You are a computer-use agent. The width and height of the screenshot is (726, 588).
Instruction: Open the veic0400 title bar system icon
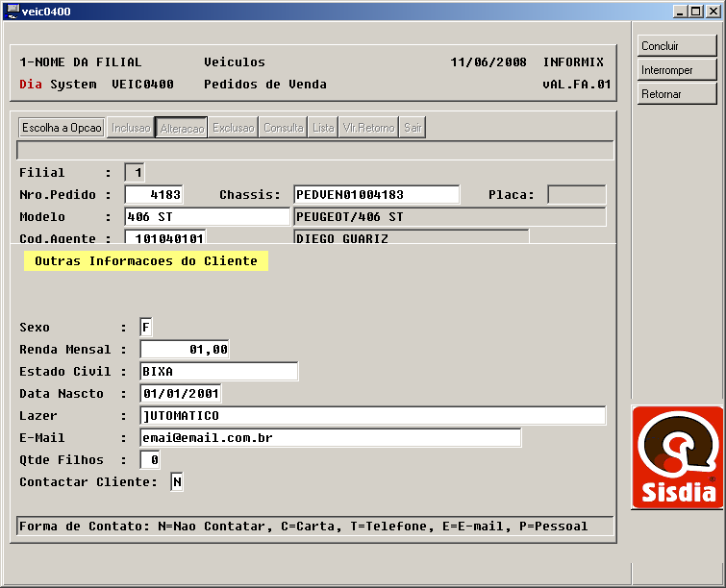click(13, 11)
